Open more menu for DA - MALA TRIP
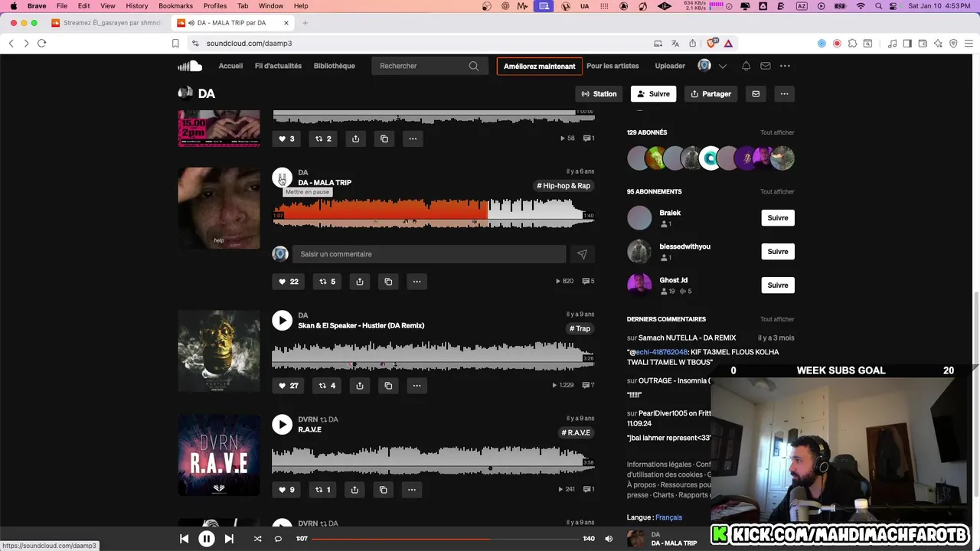 coord(416,282)
